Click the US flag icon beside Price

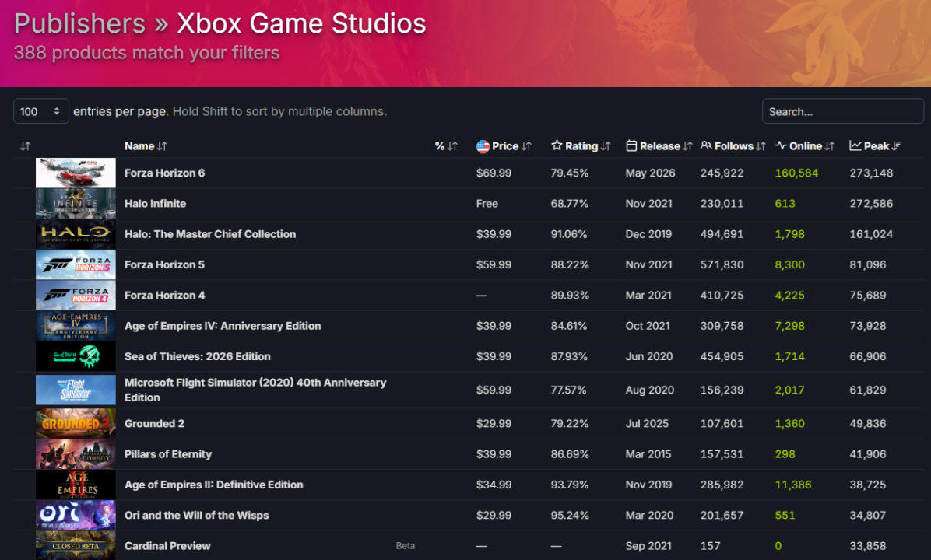click(483, 146)
